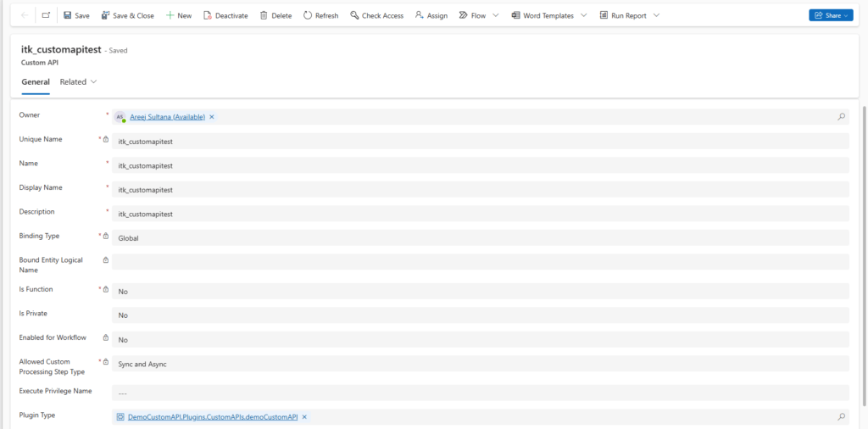868x429 pixels.
Task: Select the General tab
Action: (x=36, y=82)
